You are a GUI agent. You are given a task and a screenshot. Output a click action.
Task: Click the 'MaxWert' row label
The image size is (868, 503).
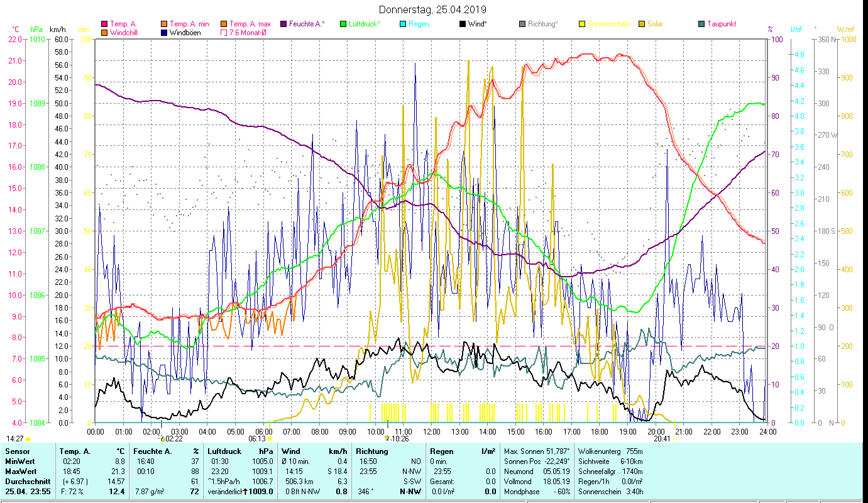(x=21, y=472)
